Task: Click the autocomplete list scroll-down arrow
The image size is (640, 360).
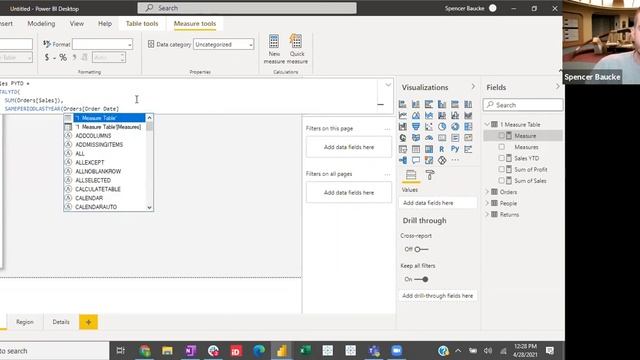Action: point(149,207)
